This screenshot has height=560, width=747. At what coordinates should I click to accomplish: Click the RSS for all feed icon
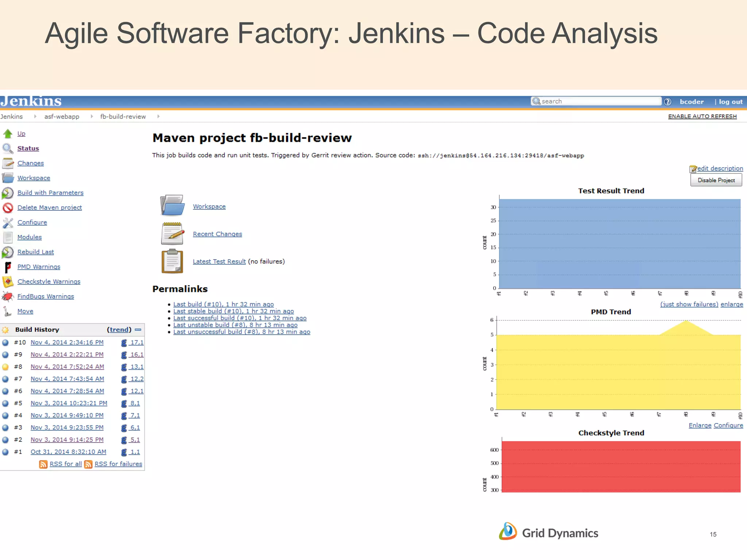(43, 464)
